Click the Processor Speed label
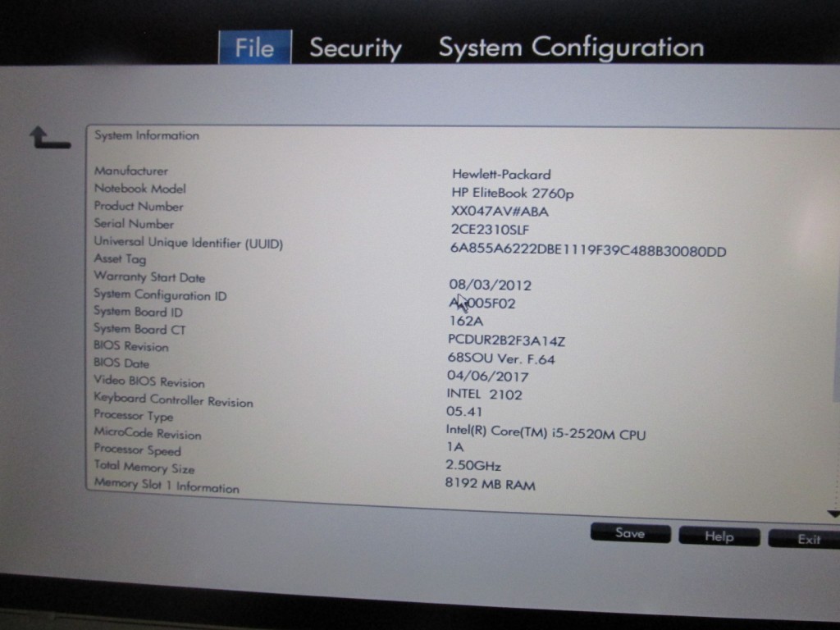 click(138, 450)
